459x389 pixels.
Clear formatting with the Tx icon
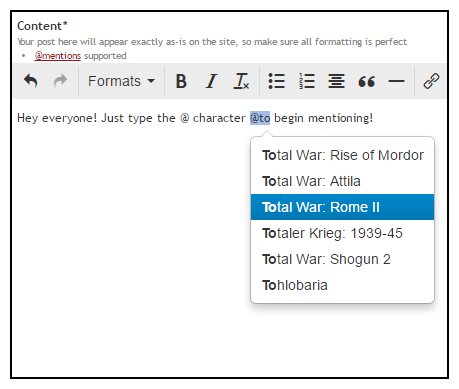point(241,81)
